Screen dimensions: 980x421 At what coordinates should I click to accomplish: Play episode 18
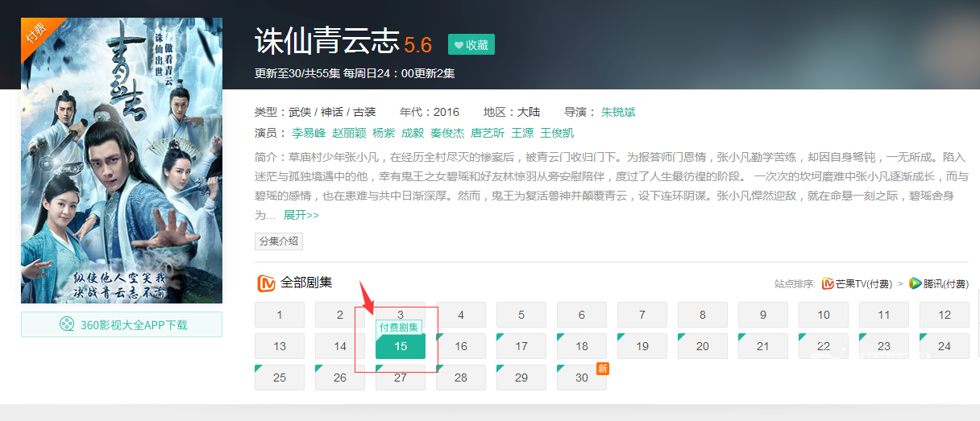(582, 346)
